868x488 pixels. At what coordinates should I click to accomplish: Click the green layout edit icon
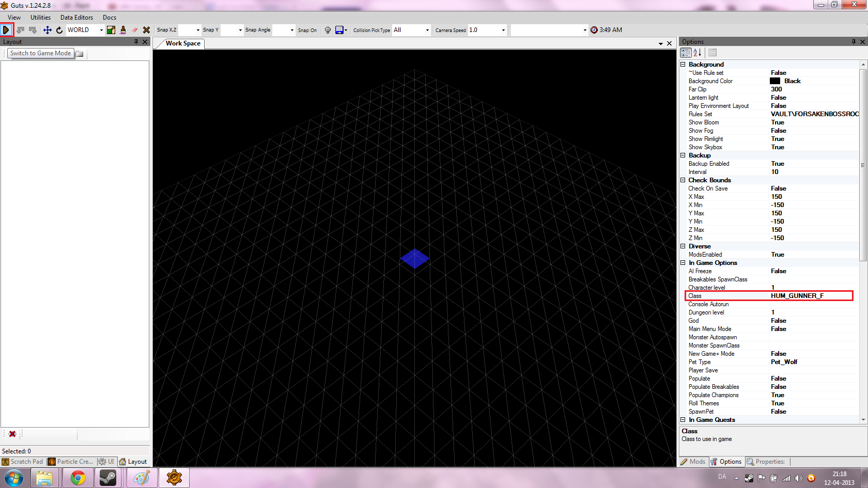[x=111, y=30]
